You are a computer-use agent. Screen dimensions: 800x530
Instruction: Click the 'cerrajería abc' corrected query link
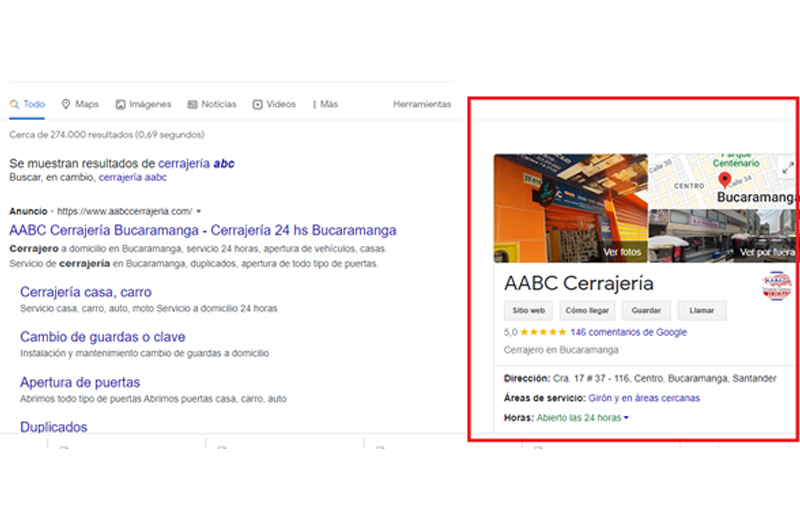(196, 163)
